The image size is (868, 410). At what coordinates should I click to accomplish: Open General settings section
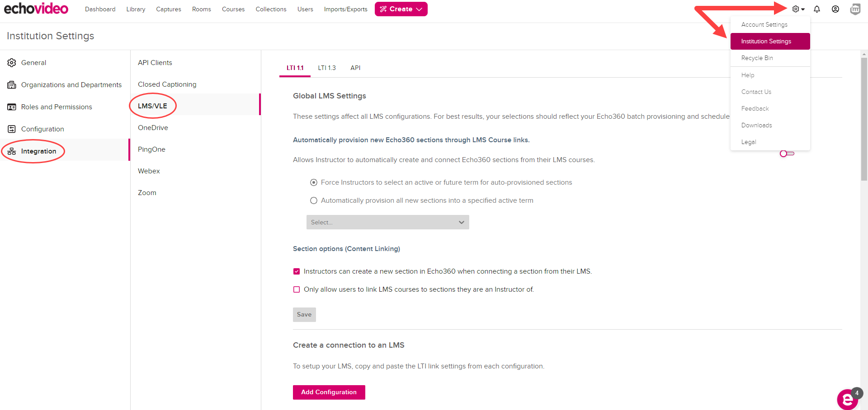point(65,63)
